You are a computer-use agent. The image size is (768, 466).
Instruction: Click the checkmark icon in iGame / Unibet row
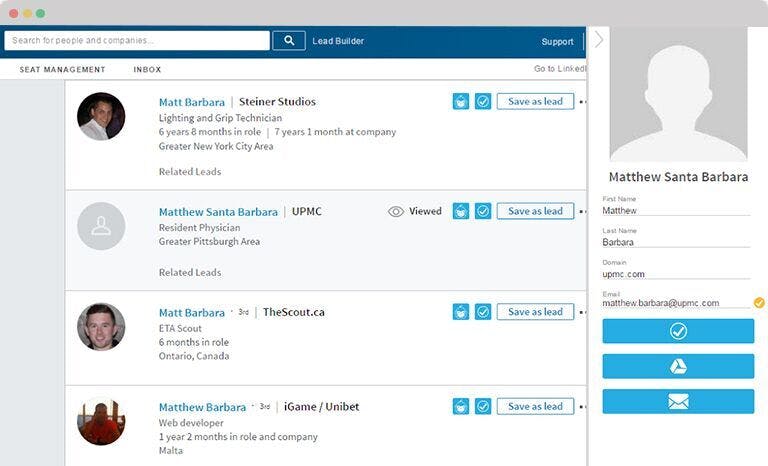(483, 406)
